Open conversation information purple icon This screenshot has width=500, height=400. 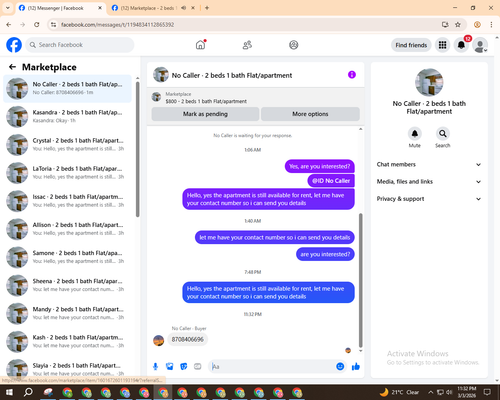pos(352,75)
